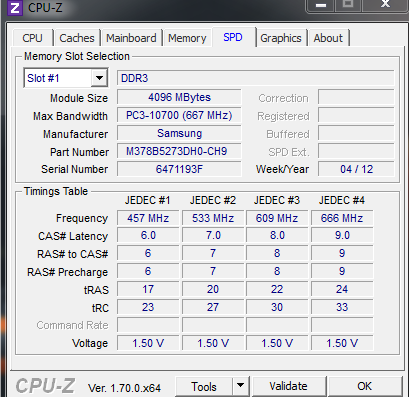
Task: Click the SPD tab
Action: (x=233, y=37)
